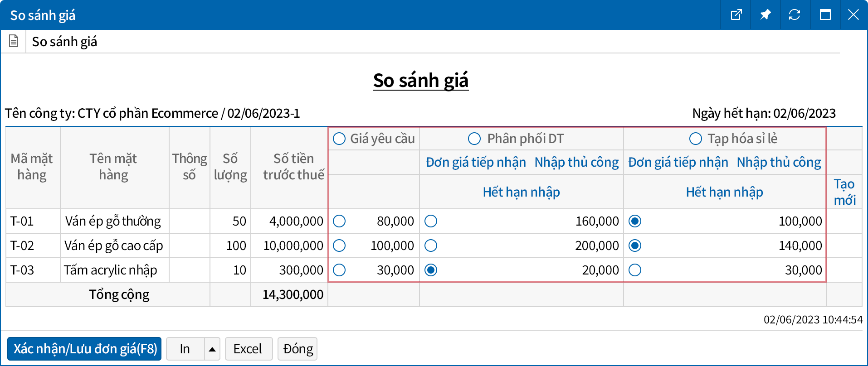Select the Giá yêu cầu column radio

(339, 139)
